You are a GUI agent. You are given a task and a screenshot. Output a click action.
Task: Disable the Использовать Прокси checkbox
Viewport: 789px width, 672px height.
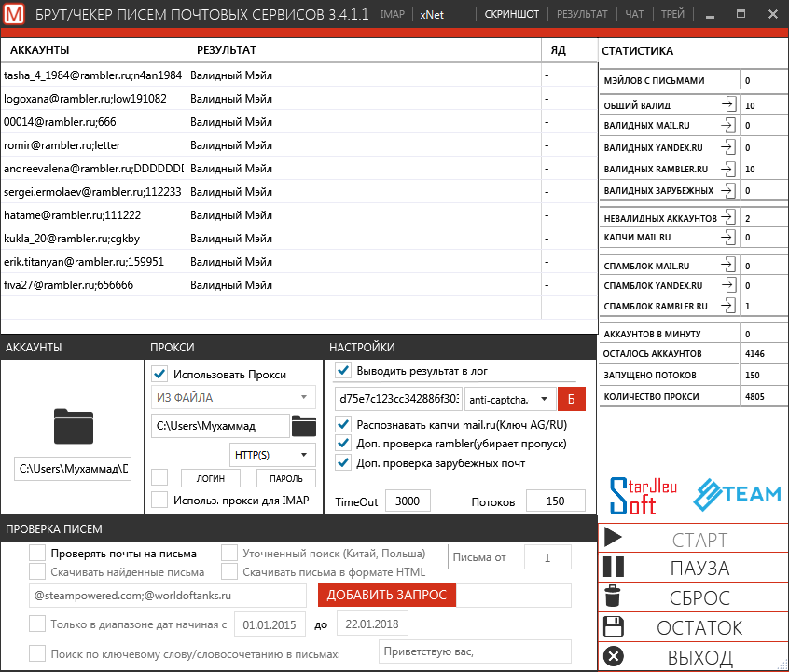pyautogui.click(x=159, y=375)
